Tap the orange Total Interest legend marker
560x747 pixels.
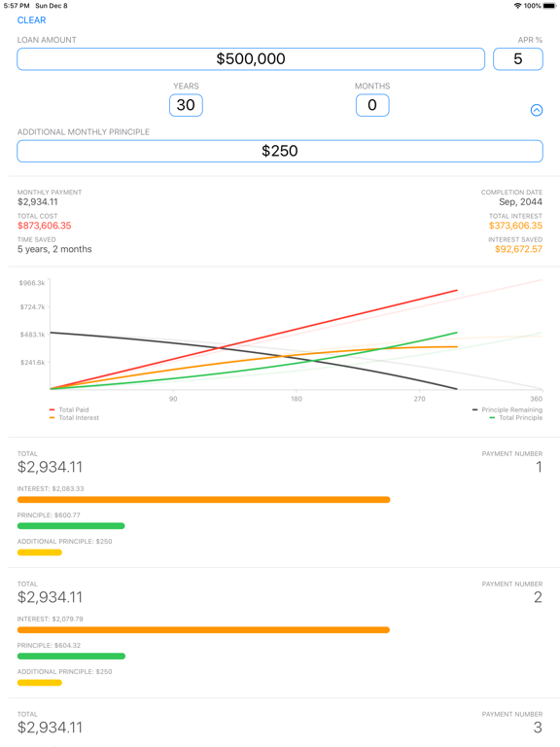[52, 418]
